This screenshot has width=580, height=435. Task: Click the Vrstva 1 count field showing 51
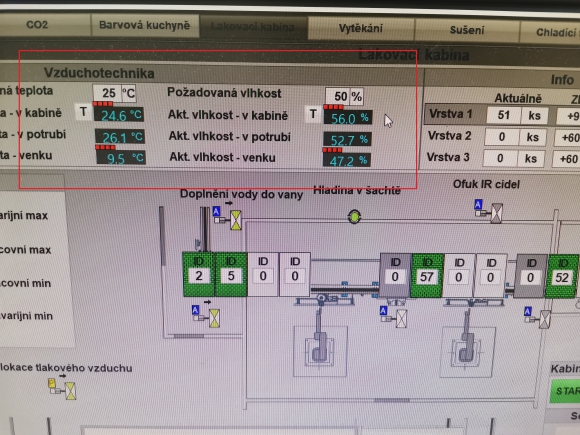(504, 115)
